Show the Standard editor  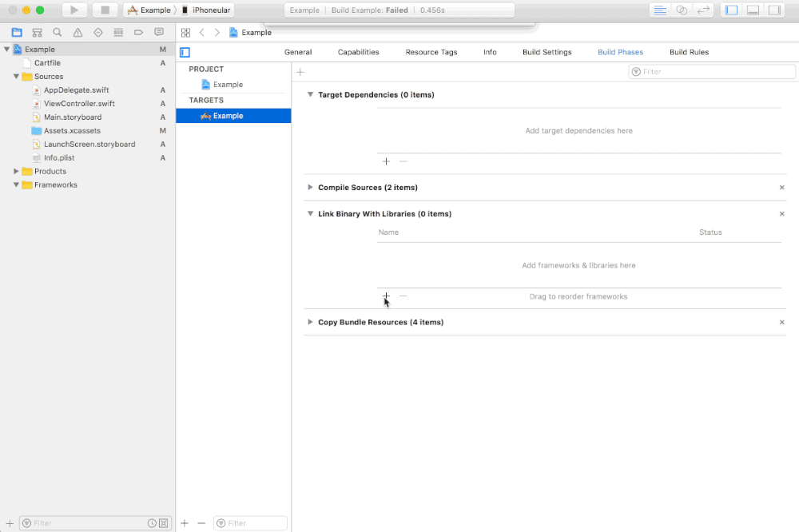[661, 10]
